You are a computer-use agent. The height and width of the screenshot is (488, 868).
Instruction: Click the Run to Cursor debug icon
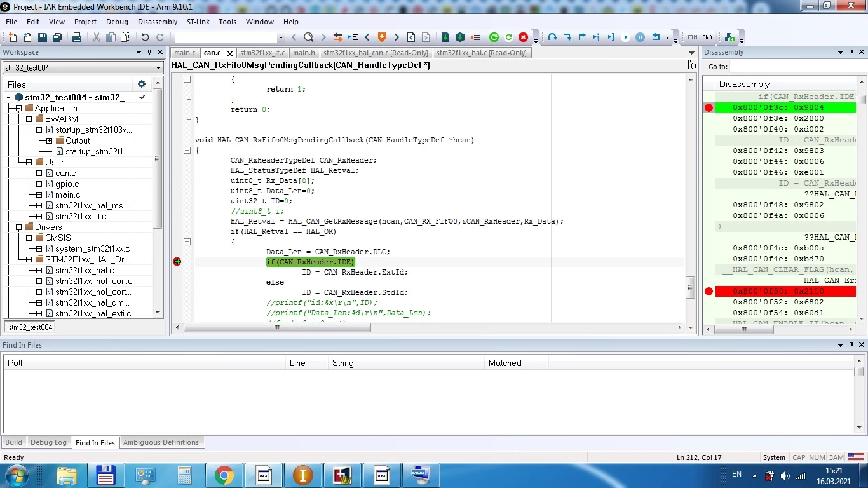pos(611,37)
